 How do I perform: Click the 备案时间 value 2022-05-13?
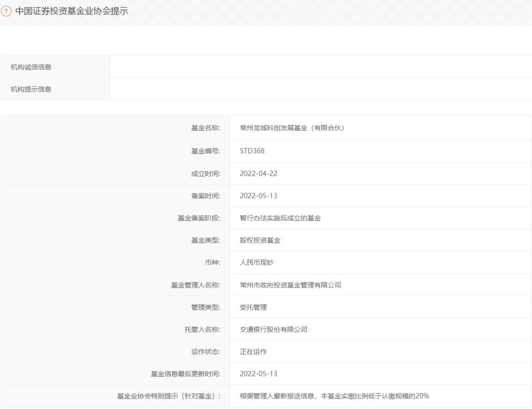(259, 196)
